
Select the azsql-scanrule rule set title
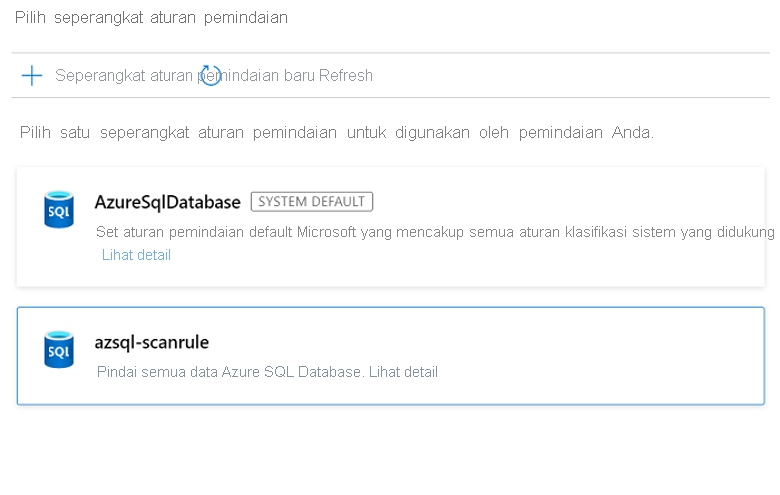[152, 342]
